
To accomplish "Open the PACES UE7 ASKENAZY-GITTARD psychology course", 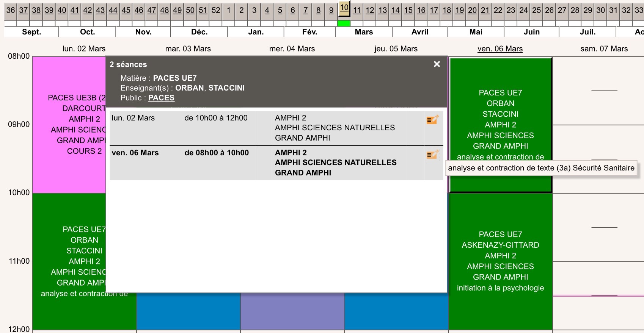I will pos(500,261).
